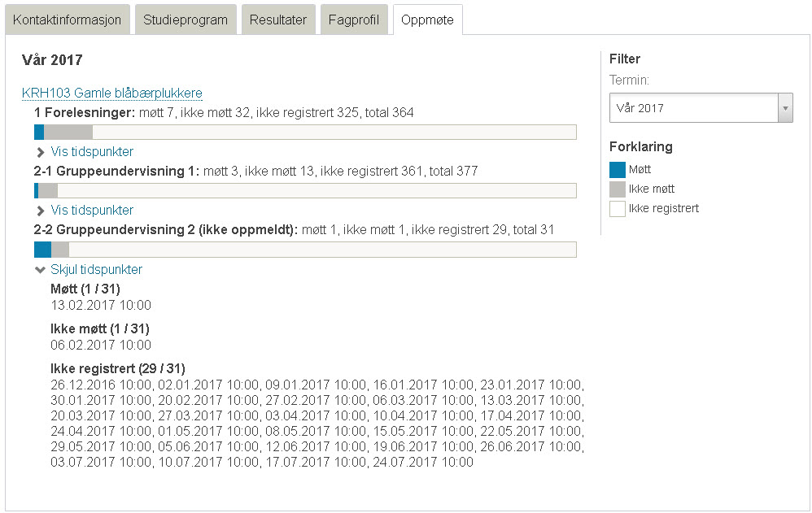
Task: Click the Møtt (1 / 31) subheading
Action: [x=85, y=289]
